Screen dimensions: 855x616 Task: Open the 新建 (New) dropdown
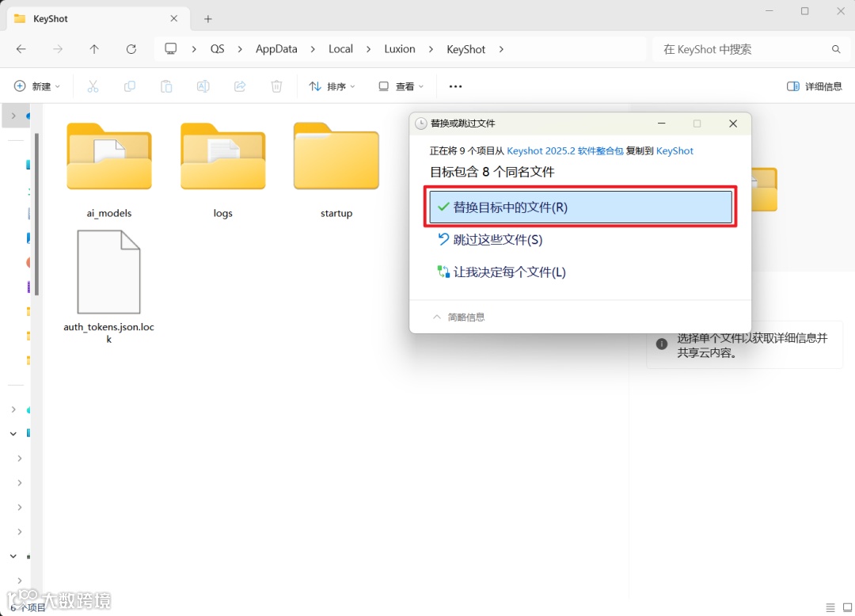point(37,86)
